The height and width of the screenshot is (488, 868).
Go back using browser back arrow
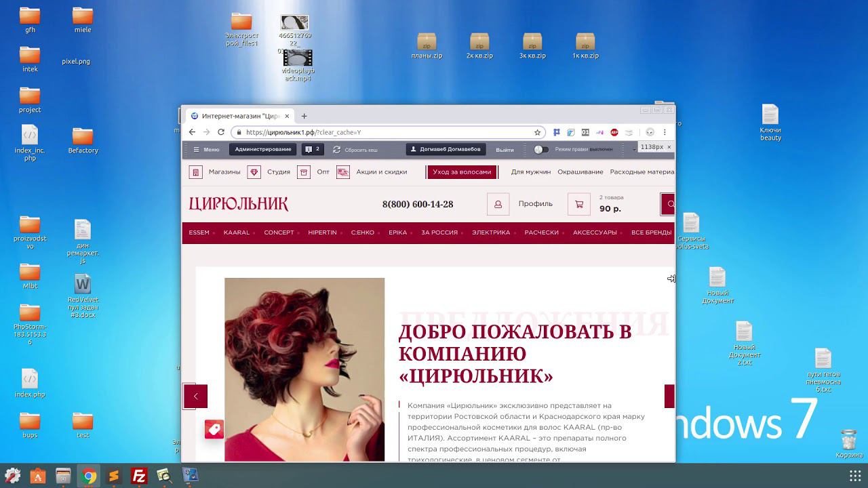click(x=192, y=132)
